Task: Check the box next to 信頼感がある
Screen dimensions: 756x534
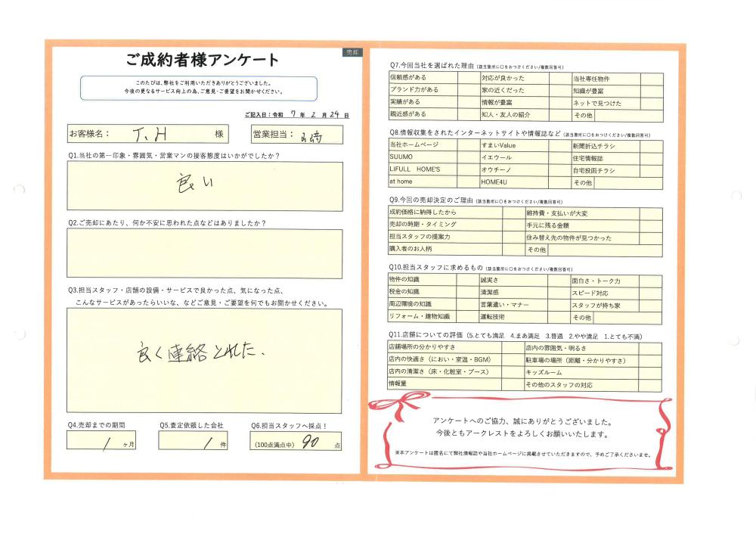Action: click(x=469, y=78)
